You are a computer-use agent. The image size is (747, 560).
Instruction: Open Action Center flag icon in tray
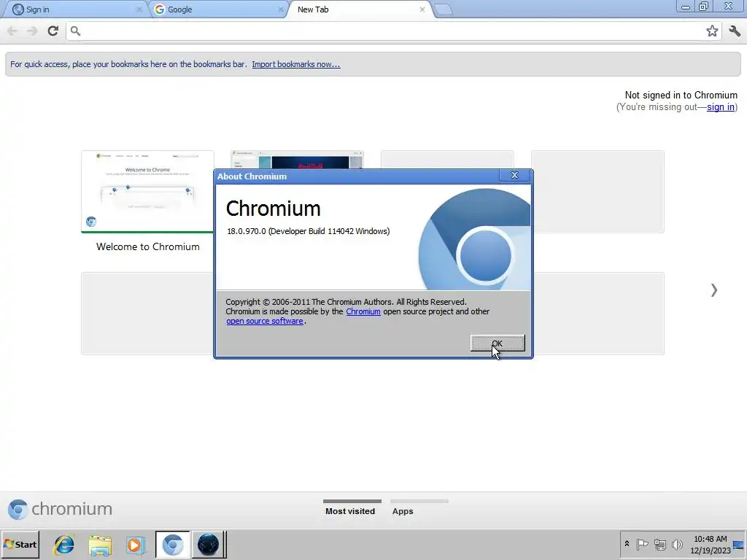(642, 544)
